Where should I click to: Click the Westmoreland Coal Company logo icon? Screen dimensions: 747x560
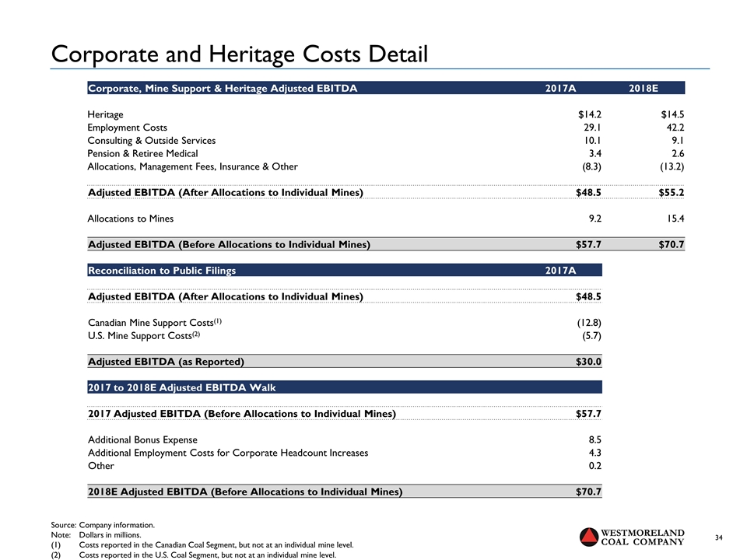click(591, 537)
